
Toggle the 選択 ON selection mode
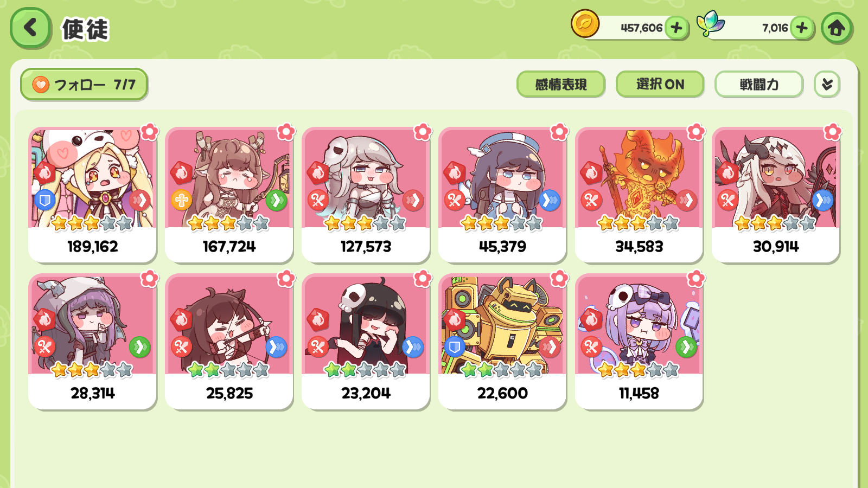click(x=660, y=84)
